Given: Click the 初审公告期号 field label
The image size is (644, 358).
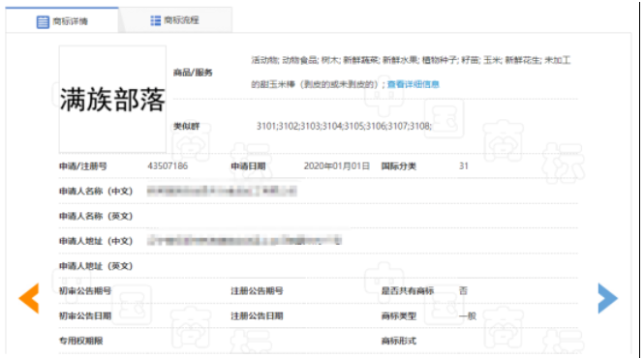Looking at the screenshot, I should 85,290.
